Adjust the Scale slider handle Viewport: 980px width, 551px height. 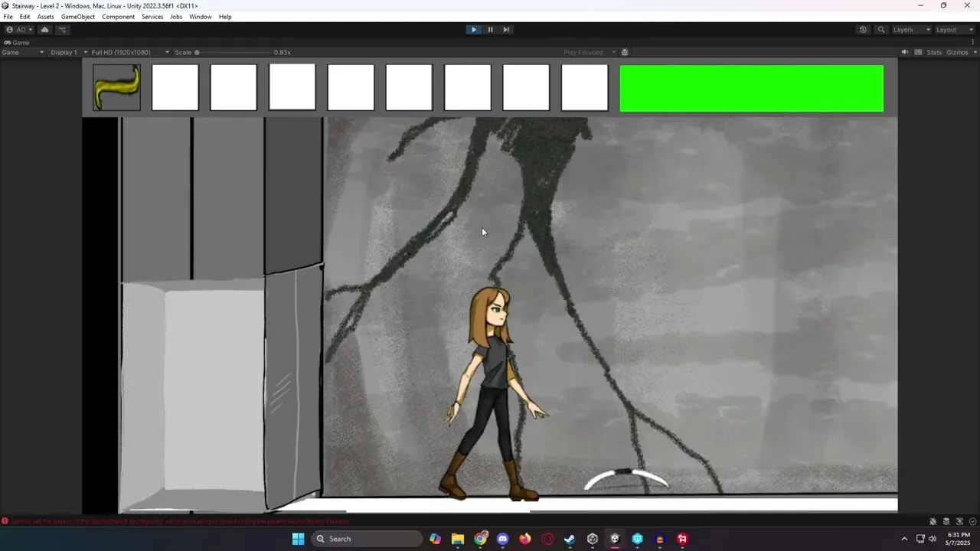coord(197,52)
